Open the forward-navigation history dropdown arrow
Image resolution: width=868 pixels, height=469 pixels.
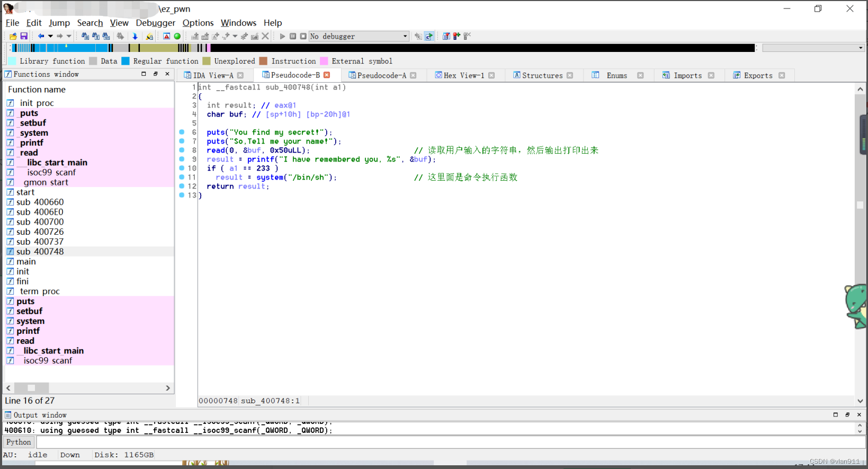pos(69,36)
